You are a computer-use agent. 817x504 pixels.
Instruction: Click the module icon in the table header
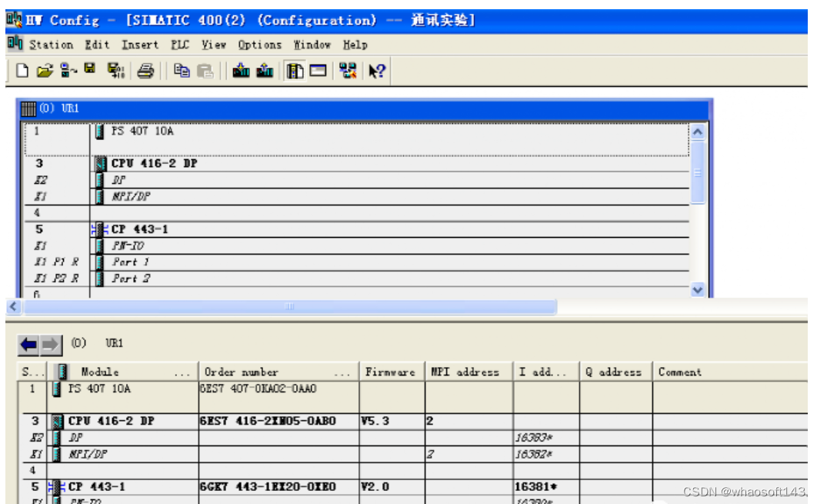point(62,372)
